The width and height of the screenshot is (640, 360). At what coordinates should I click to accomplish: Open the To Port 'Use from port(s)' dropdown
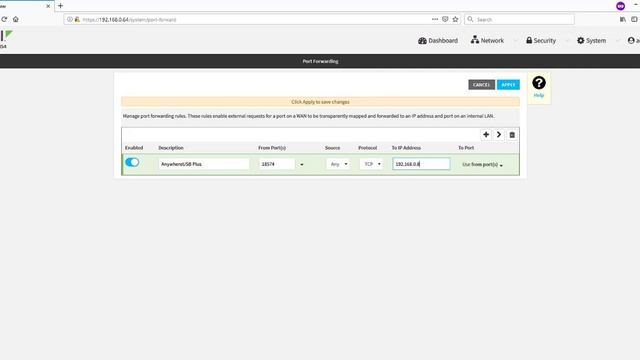(x=482, y=164)
